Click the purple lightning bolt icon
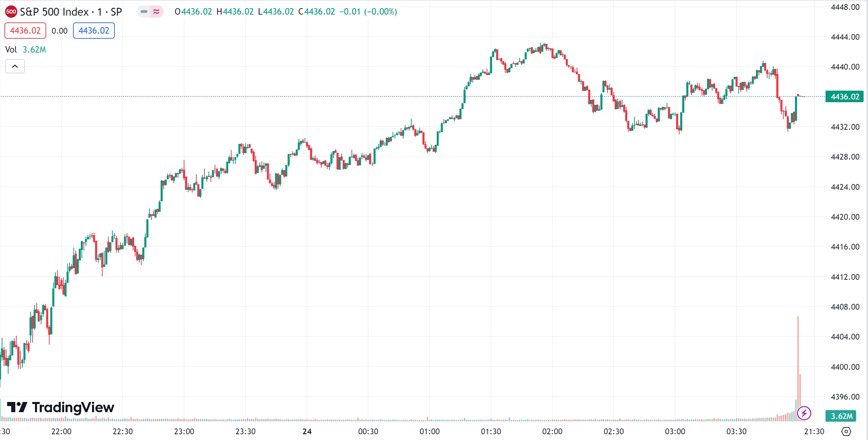 coord(804,413)
